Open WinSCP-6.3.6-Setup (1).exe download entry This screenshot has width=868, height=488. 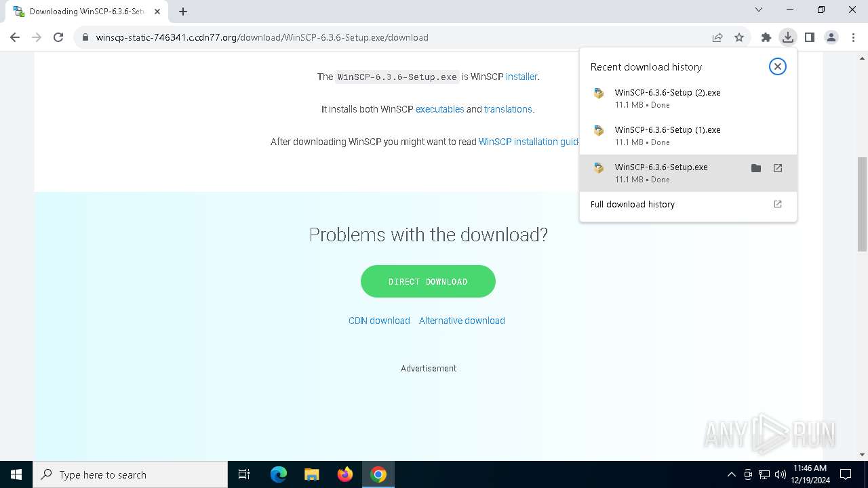click(x=688, y=136)
